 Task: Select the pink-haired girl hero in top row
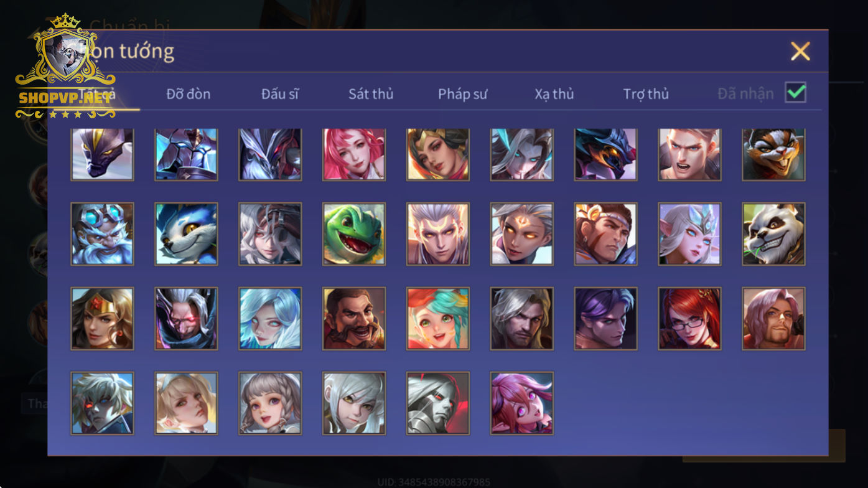354,154
